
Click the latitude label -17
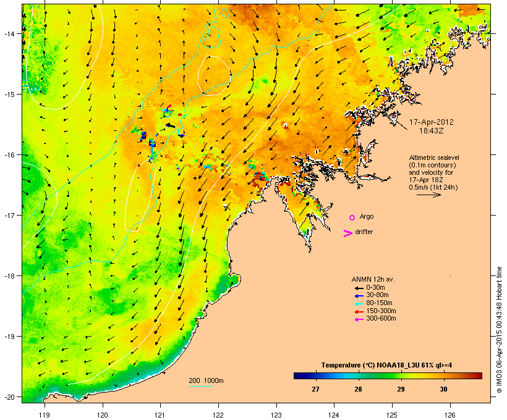click(x=10, y=216)
